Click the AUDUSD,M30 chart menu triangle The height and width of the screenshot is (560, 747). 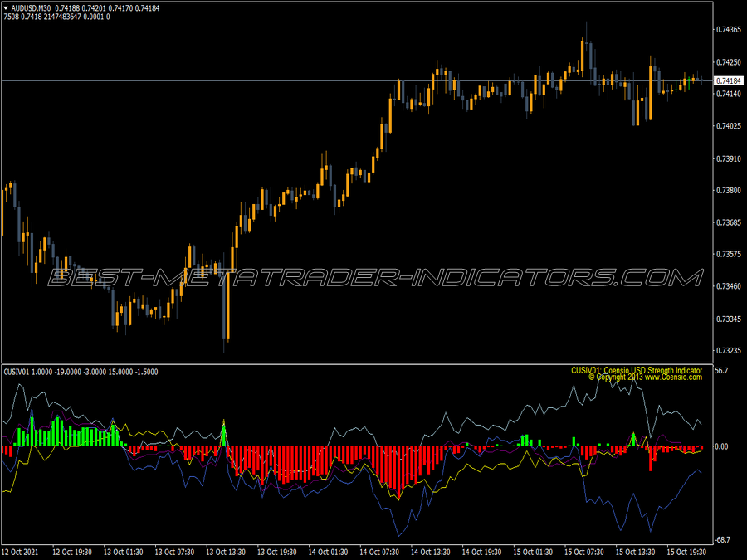click(6, 8)
